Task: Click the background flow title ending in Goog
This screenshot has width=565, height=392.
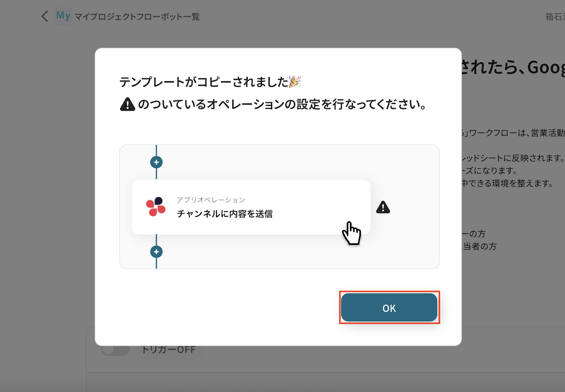Action: (x=513, y=67)
